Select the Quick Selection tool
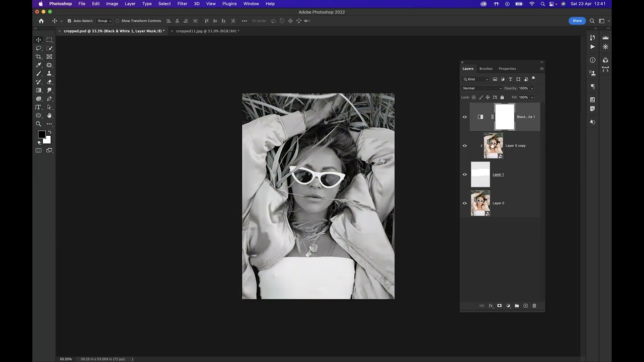Screen dimensions: 644x362 coord(49,48)
